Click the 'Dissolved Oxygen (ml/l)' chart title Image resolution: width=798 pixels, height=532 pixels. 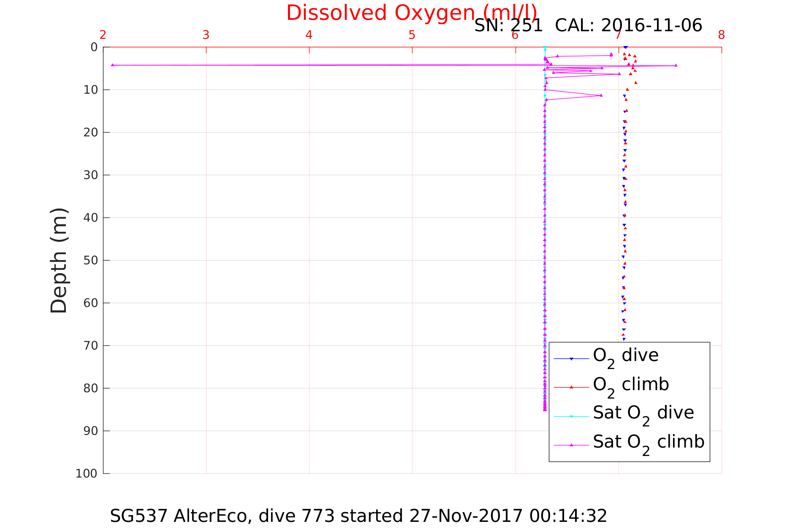point(412,13)
